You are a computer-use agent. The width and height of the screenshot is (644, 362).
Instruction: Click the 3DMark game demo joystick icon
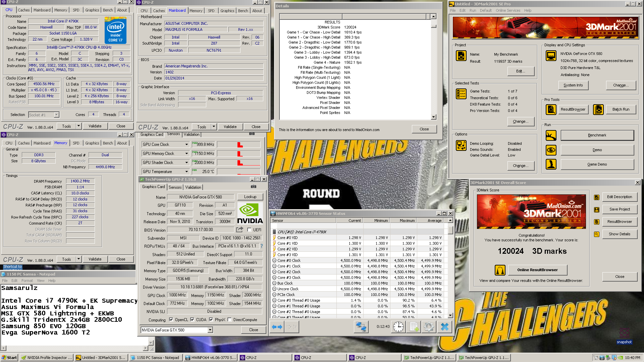pyautogui.click(x=551, y=164)
